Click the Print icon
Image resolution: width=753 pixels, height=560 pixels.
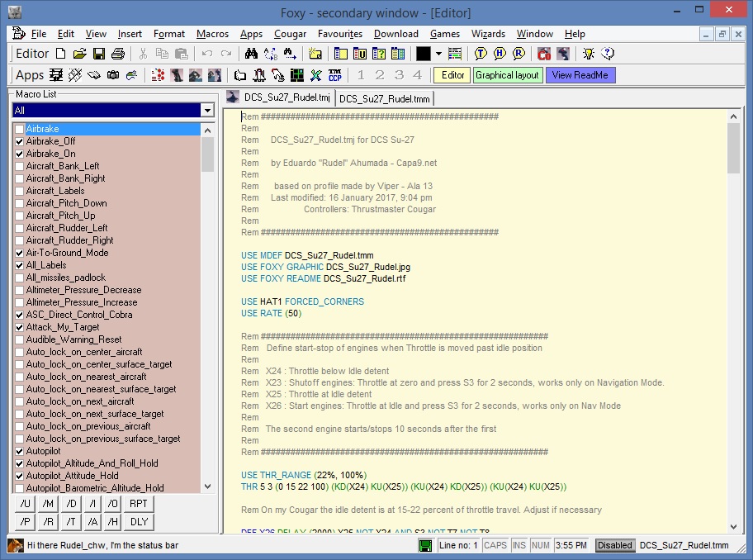117,54
